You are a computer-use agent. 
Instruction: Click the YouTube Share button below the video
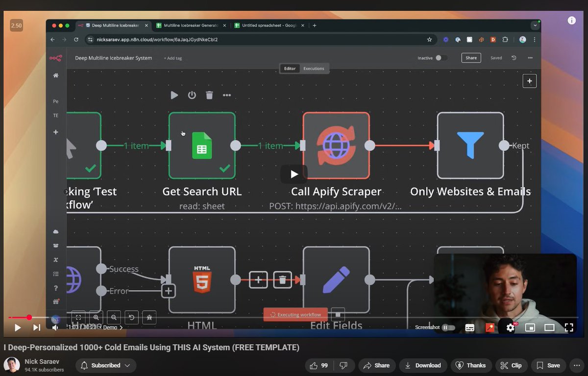(377, 366)
